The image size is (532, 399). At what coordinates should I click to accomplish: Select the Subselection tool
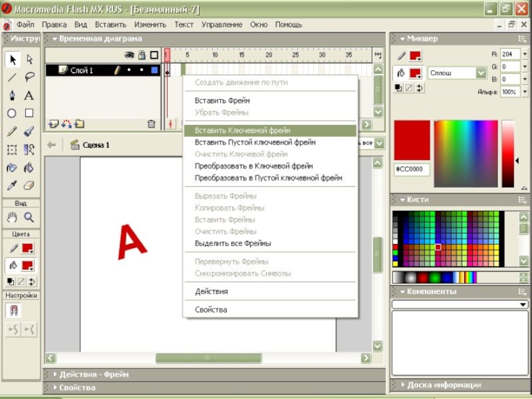[29, 60]
